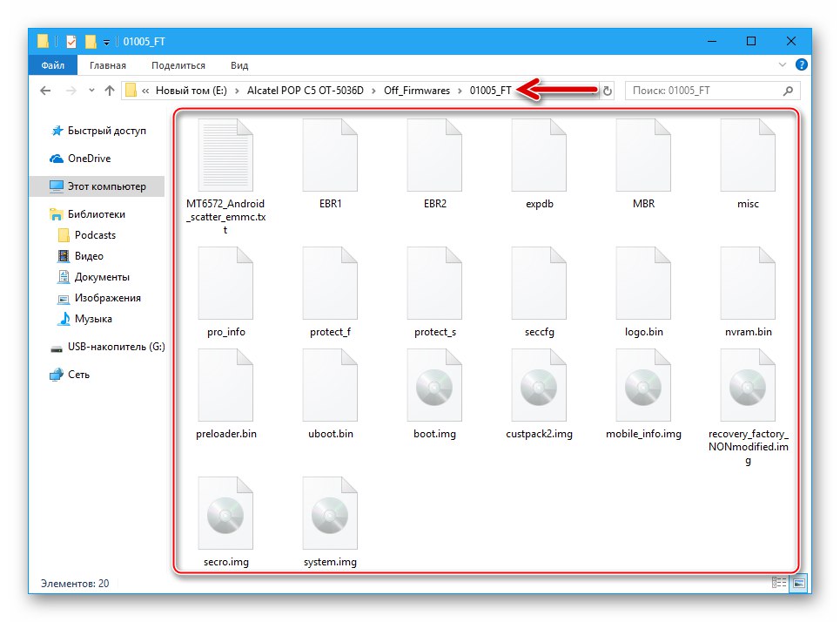Select the custpack2.img disc image icon
The image size is (840, 622).
(x=539, y=385)
